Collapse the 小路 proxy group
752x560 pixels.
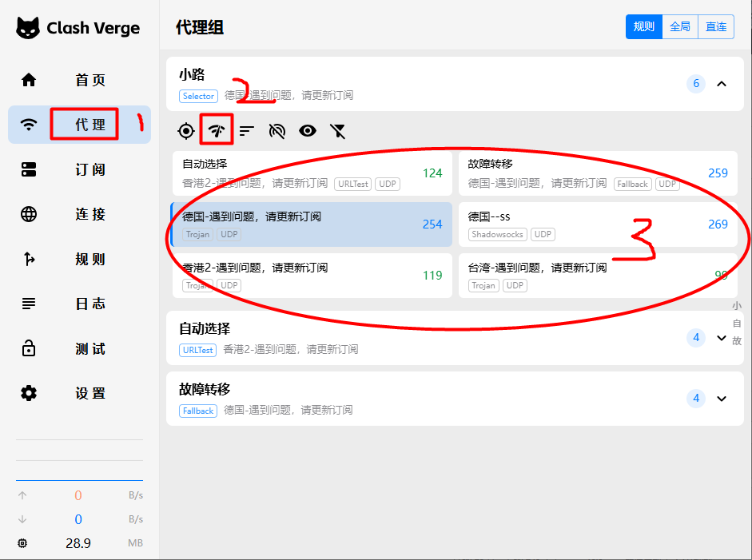[x=722, y=84]
